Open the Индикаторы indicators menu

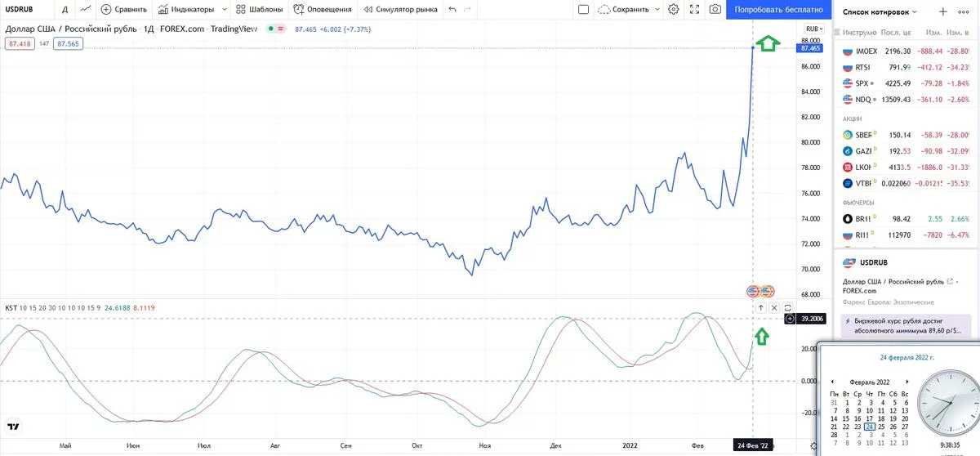coord(187,10)
